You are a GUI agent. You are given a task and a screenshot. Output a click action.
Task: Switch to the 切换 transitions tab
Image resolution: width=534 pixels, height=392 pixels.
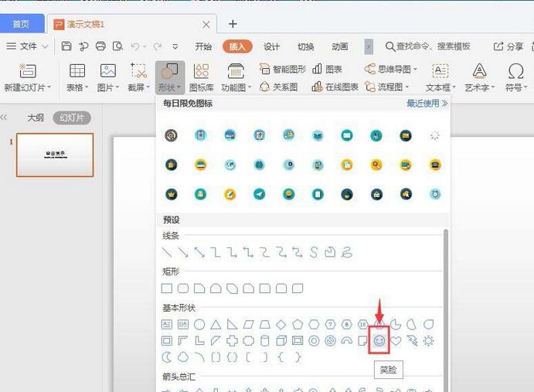point(305,46)
